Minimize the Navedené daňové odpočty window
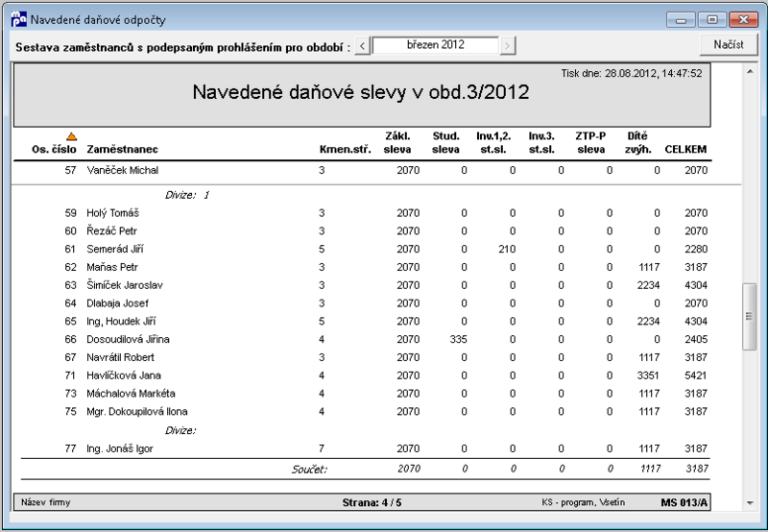Viewport: 768px width, 532px height. pyautogui.click(x=681, y=20)
